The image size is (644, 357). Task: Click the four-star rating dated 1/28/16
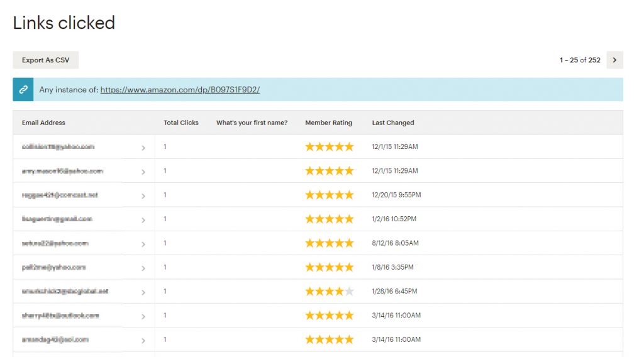pyautogui.click(x=330, y=292)
